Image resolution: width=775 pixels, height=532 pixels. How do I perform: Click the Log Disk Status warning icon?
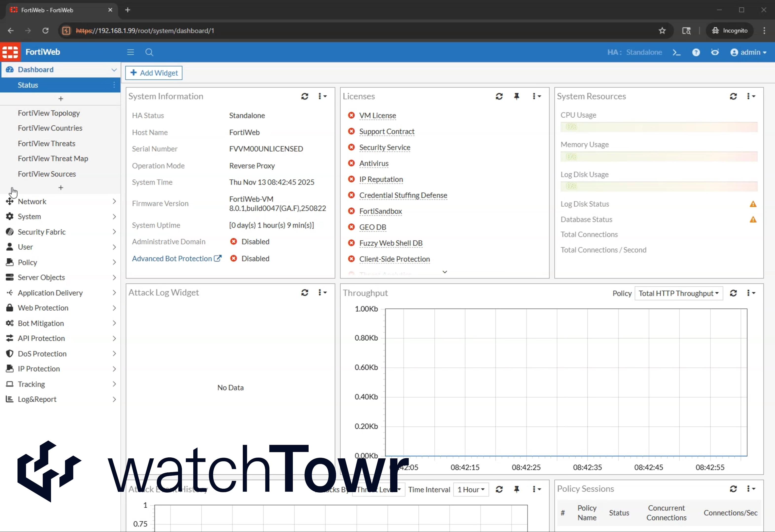753,204
